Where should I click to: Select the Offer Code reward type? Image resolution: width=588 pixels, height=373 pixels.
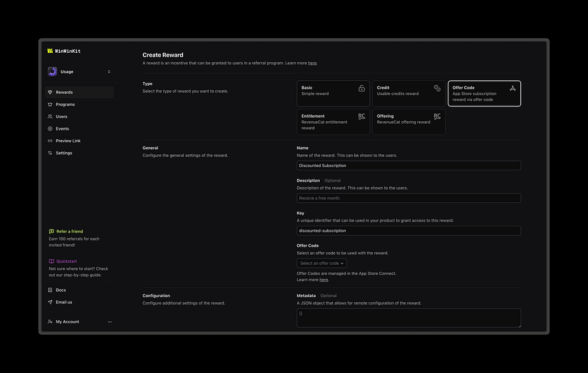[x=484, y=93]
